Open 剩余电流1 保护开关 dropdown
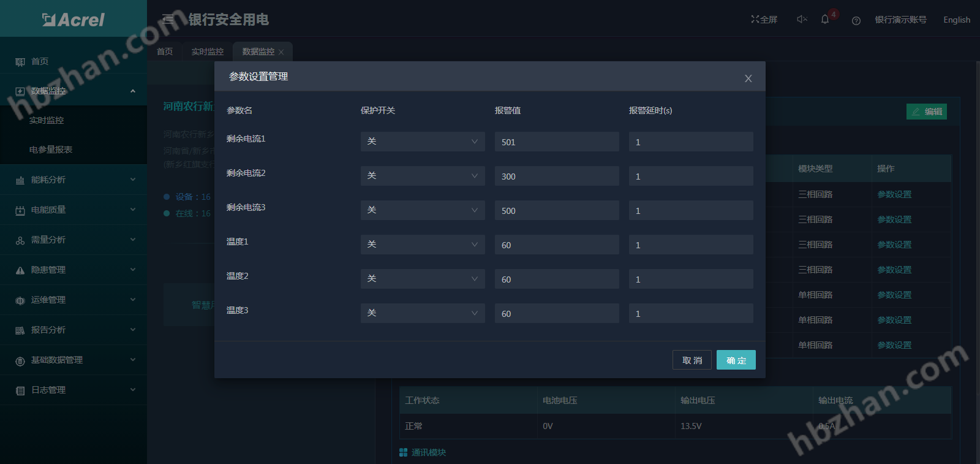 point(422,142)
